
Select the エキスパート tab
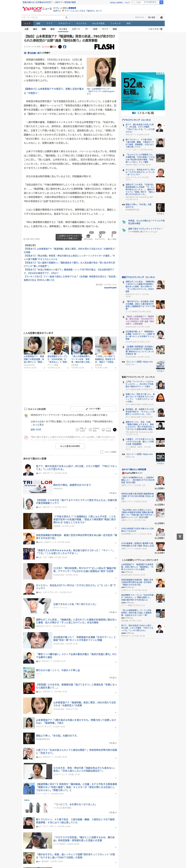[64, 23]
